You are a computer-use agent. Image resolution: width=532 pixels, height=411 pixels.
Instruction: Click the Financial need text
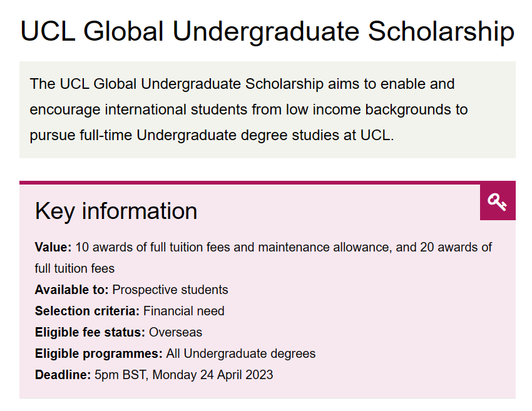184,311
